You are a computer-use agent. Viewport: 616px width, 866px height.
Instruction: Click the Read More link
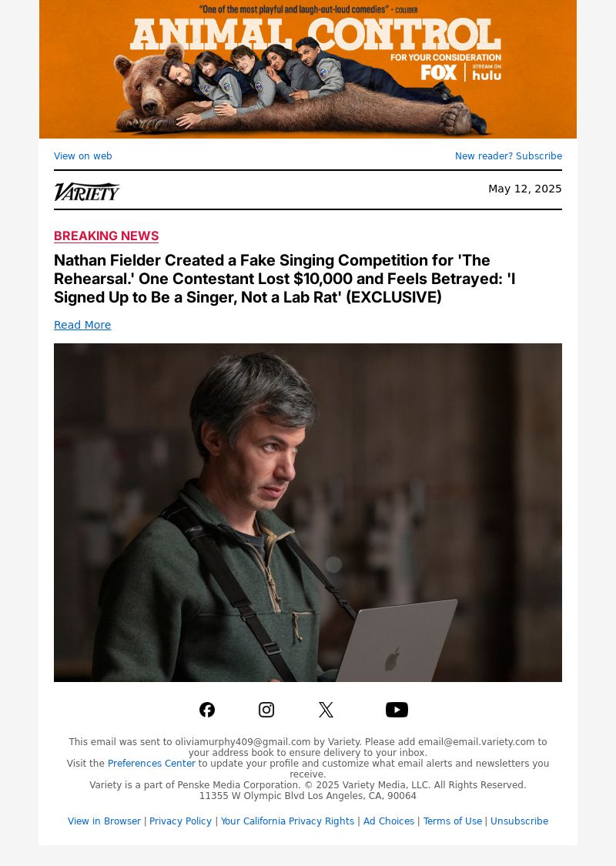82,325
